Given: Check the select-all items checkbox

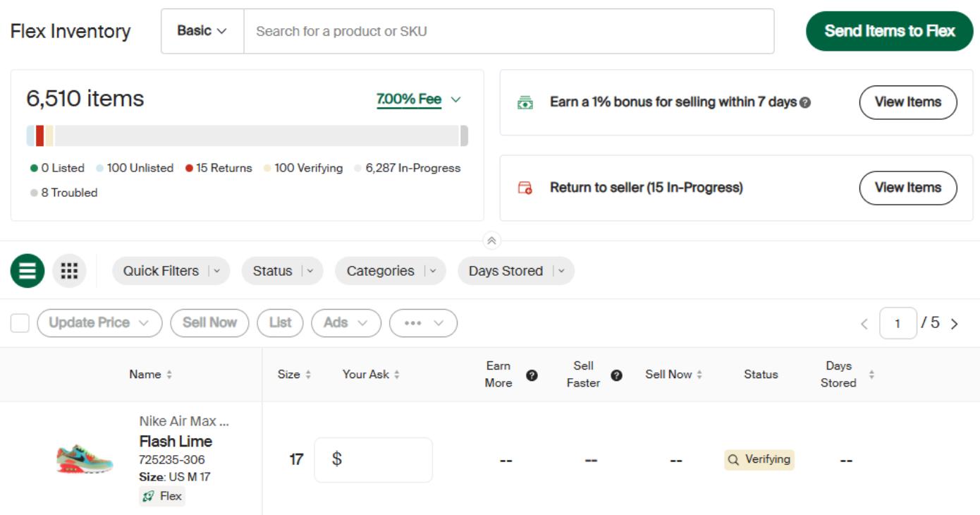Looking at the screenshot, I should click(20, 322).
